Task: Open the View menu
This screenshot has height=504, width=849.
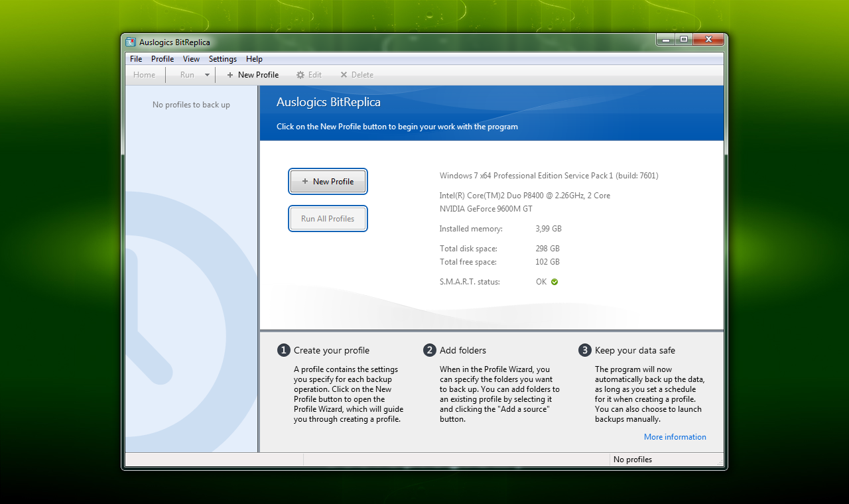Action: point(191,59)
